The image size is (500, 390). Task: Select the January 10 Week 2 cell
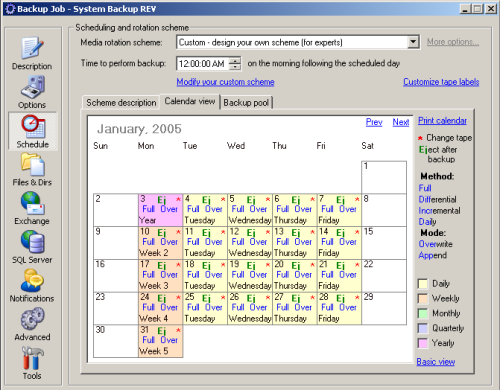(x=161, y=243)
